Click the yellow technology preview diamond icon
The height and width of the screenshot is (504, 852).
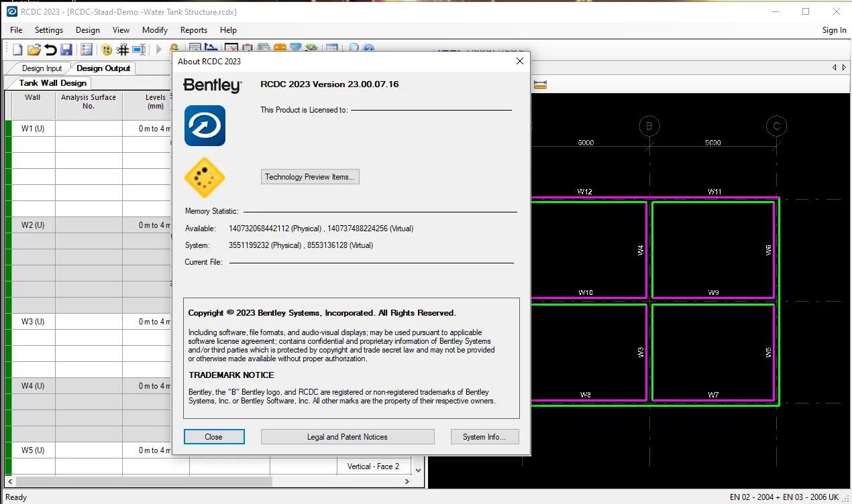(205, 178)
